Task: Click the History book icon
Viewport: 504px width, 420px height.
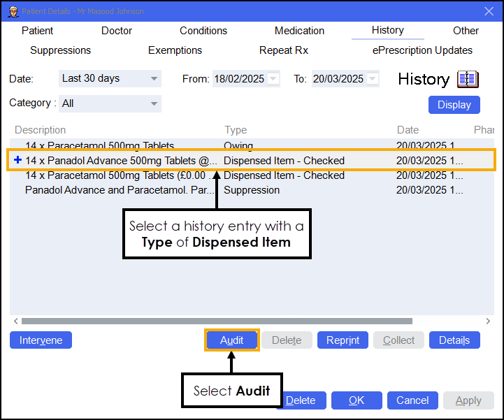Action: (x=468, y=79)
